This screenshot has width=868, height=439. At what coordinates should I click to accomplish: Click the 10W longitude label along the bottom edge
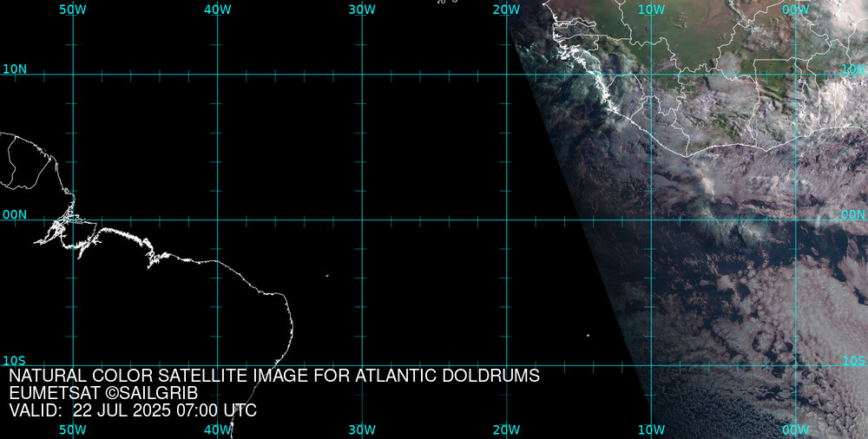pyautogui.click(x=651, y=429)
